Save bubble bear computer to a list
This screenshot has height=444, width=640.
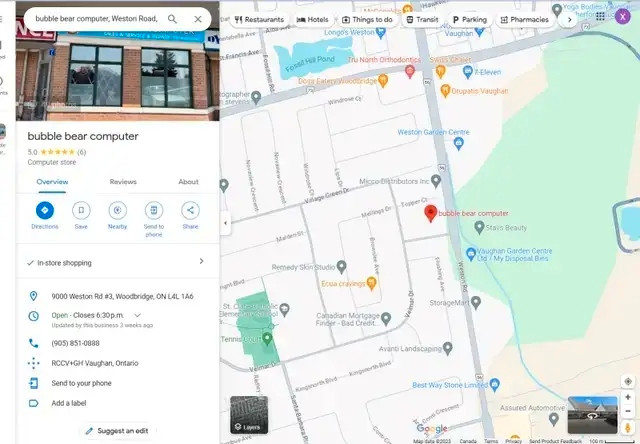81,210
